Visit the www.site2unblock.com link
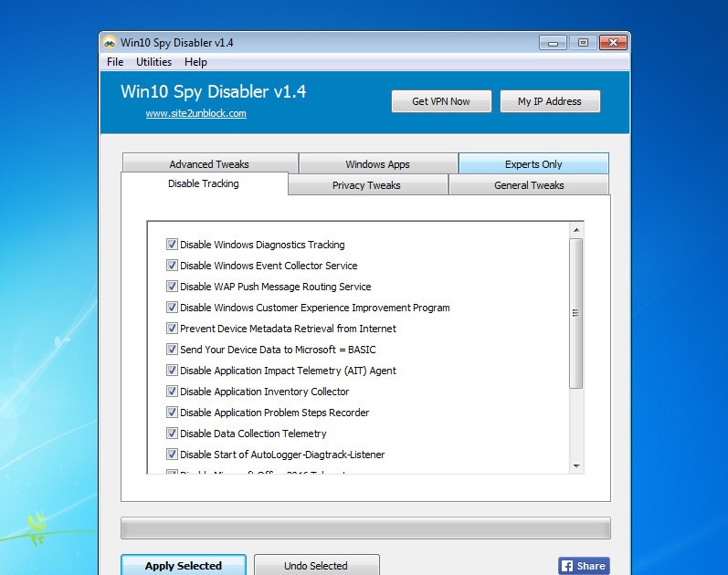This screenshot has height=575, width=728. pyautogui.click(x=195, y=114)
